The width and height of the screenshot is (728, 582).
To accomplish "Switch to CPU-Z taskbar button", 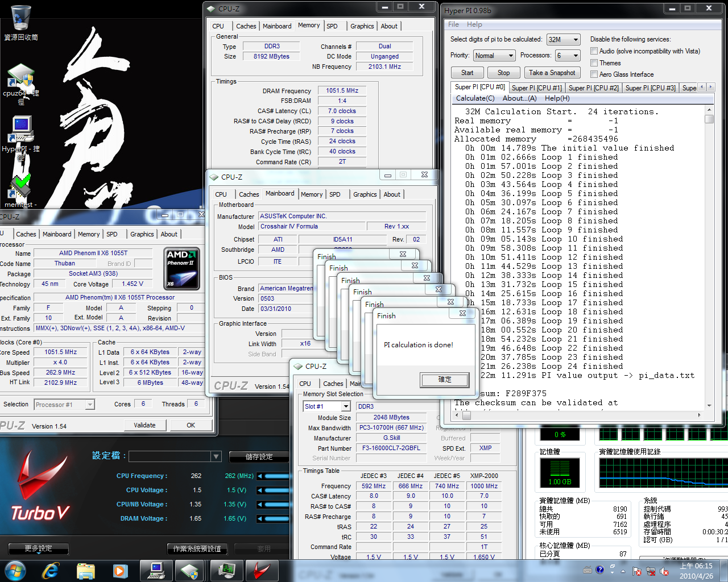I will [190, 571].
